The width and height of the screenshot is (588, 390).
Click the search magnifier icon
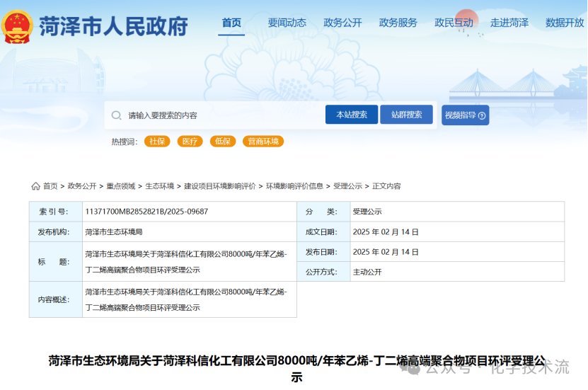tap(117, 115)
